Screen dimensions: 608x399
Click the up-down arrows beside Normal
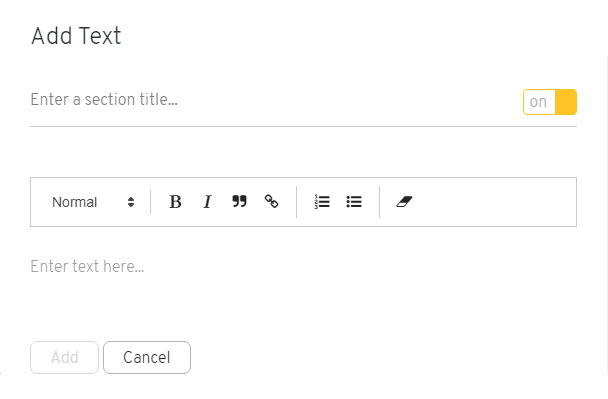(131, 202)
